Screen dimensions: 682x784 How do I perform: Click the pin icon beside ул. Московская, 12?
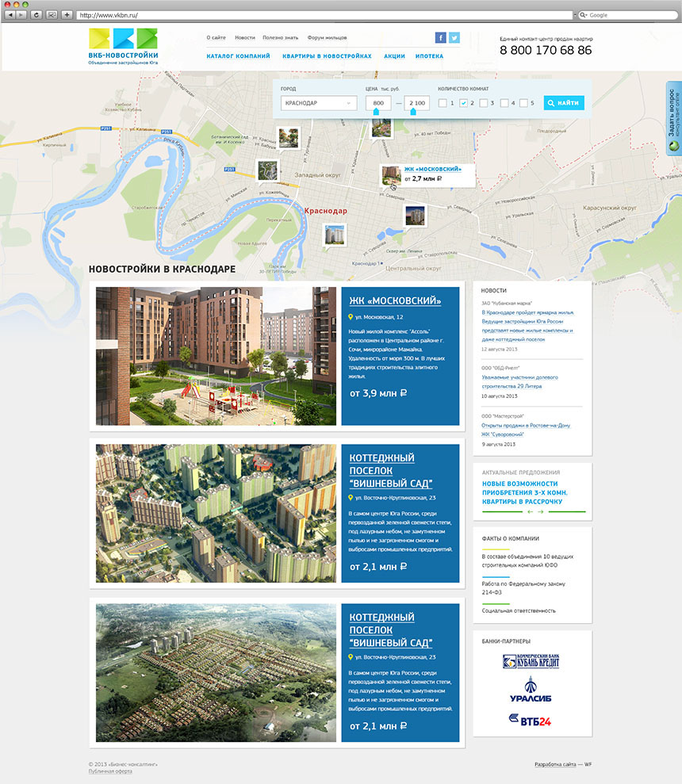click(351, 317)
